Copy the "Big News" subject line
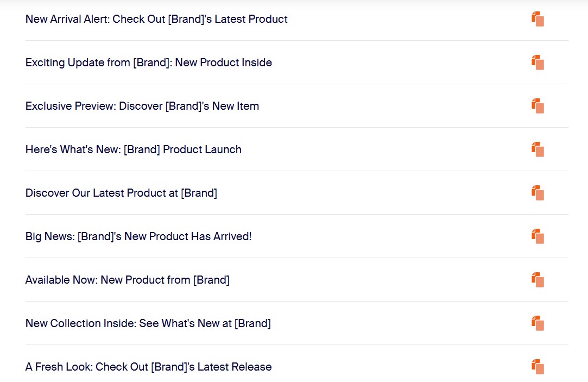Viewport: 588px width, 382px height. 538,236
